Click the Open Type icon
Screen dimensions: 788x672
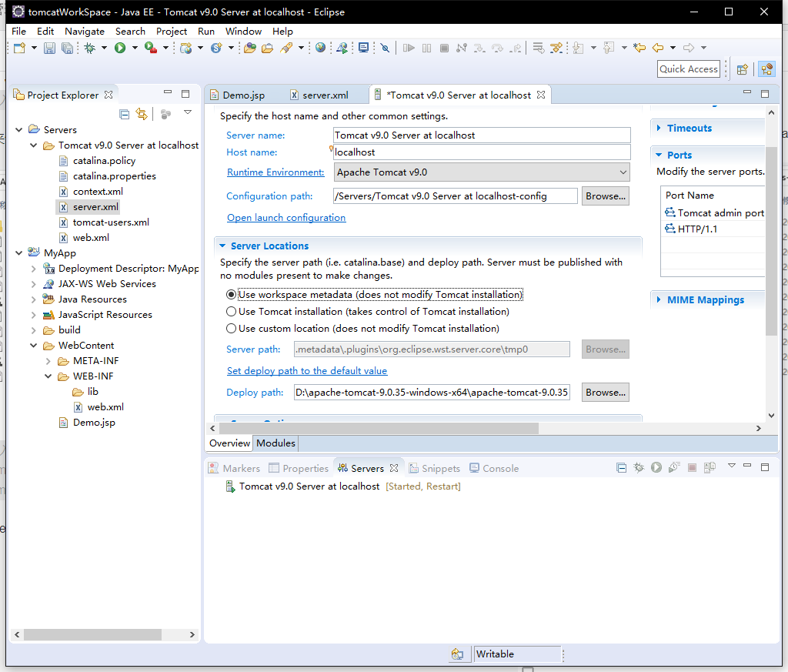(250, 48)
